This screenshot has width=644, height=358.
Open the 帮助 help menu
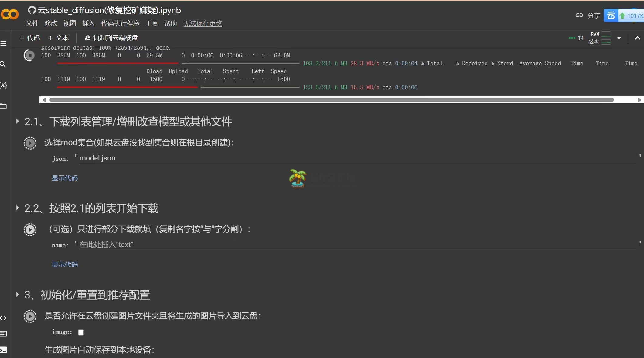pos(171,22)
